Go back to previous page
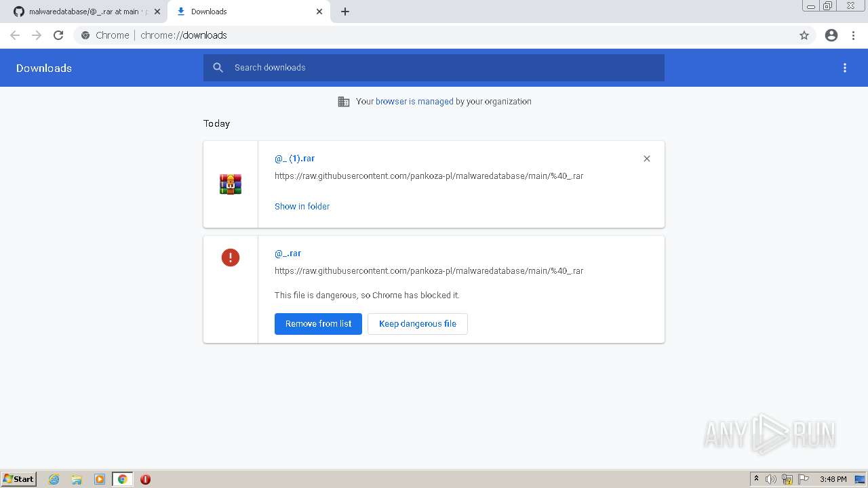Image resolution: width=868 pixels, height=488 pixels. tap(15, 35)
